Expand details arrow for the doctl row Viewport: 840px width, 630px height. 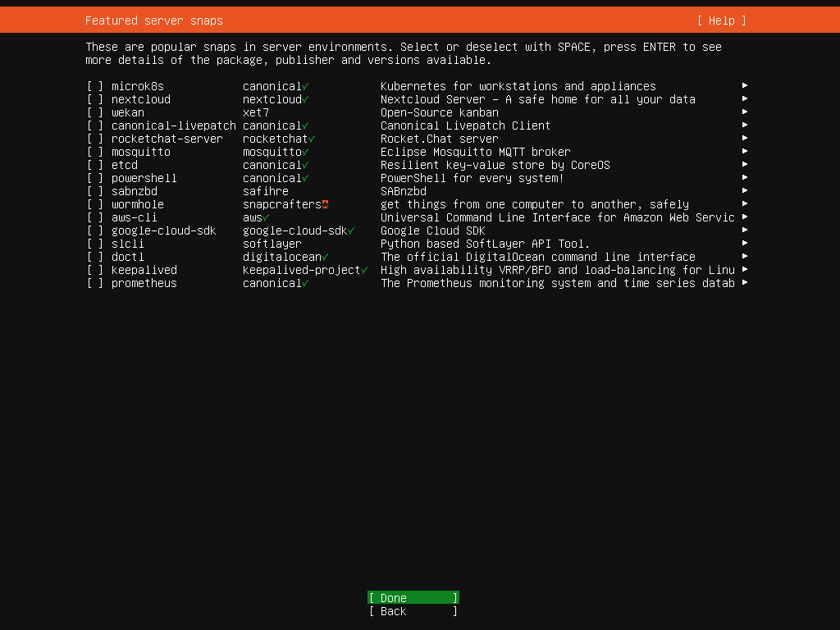click(x=744, y=257)
